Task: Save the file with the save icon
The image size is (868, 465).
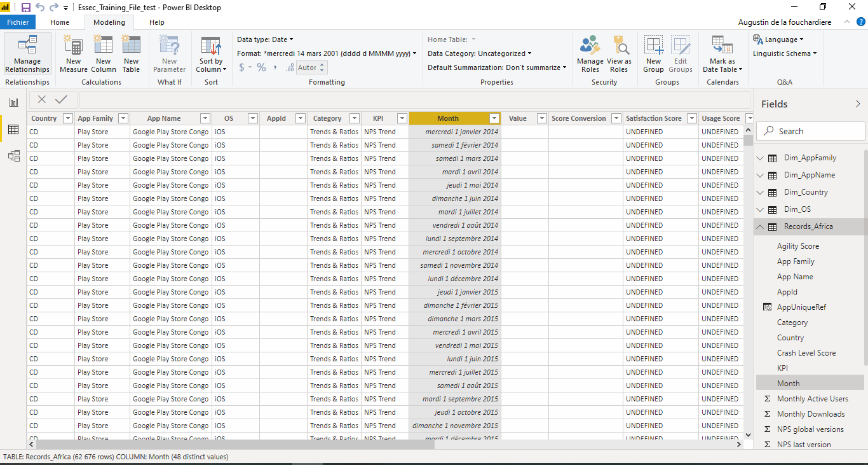Action: [26, 8]
